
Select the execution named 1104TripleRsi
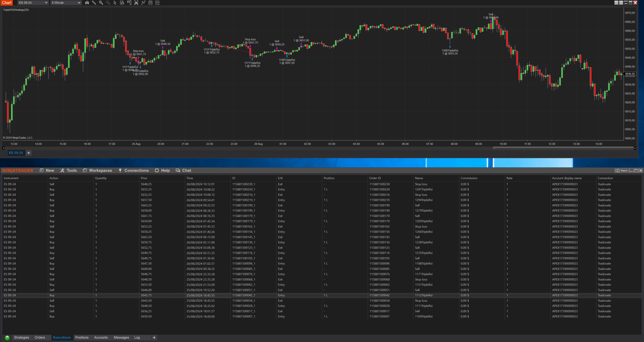point(424,317)
